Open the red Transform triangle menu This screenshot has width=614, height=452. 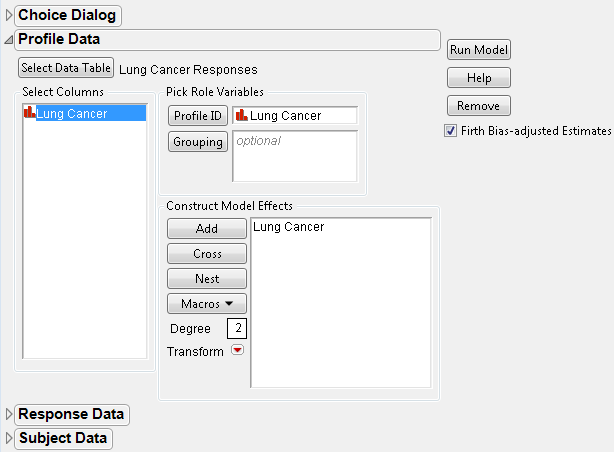[237, 351]
